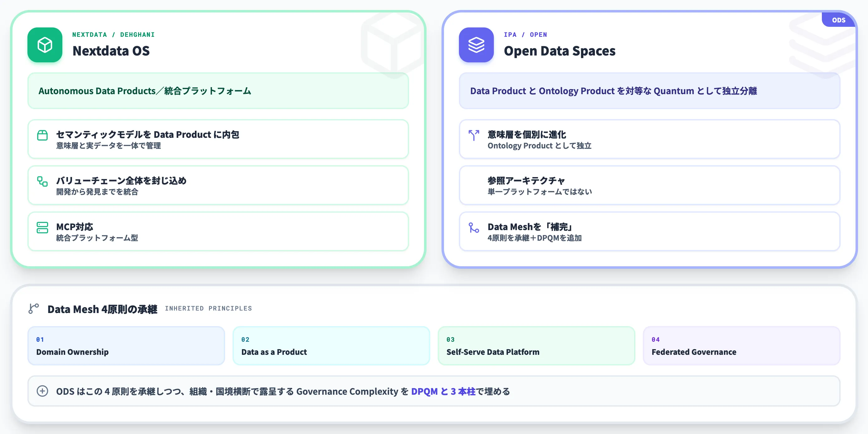Viewport: 868px width, 434px height.
Task: Click the Autonomous Data Products banner
Action: click(x=218, y=91)
